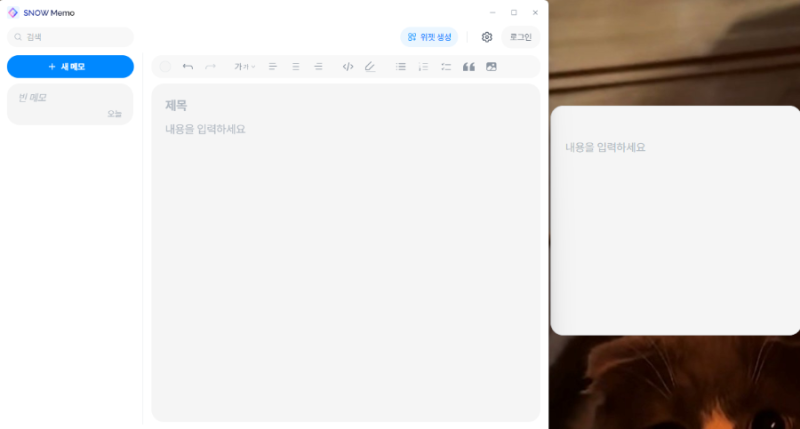Undo the last edit

(x=188, y=67)
